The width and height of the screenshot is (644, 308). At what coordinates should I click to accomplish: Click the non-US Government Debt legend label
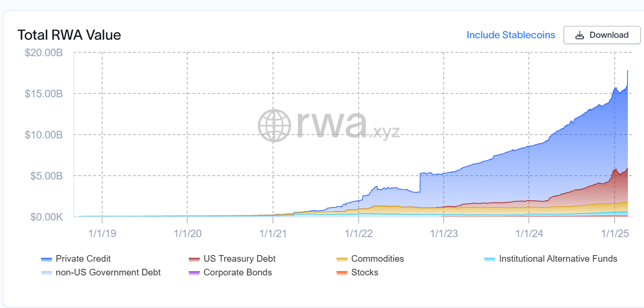click(108, 272)
